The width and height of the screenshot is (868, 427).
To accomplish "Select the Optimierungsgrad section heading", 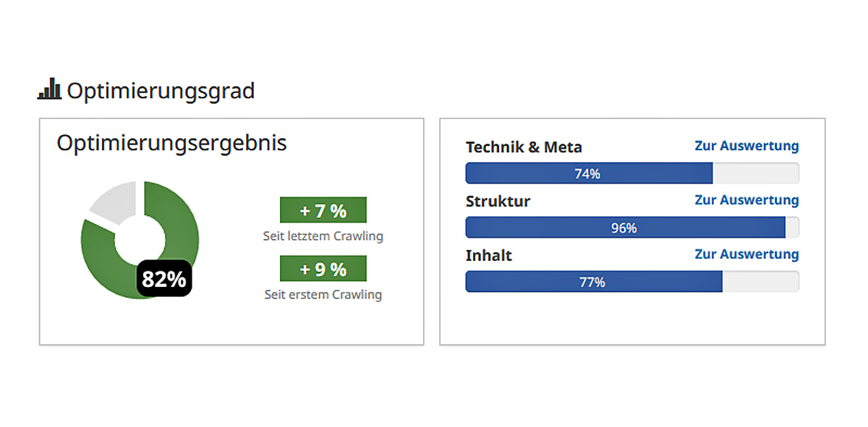I will pos(161,91).
